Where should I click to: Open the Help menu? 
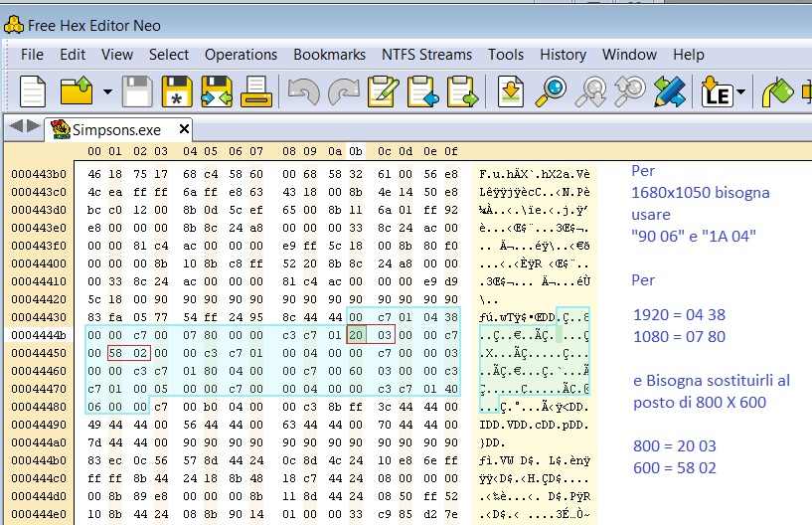click(688, 55)
